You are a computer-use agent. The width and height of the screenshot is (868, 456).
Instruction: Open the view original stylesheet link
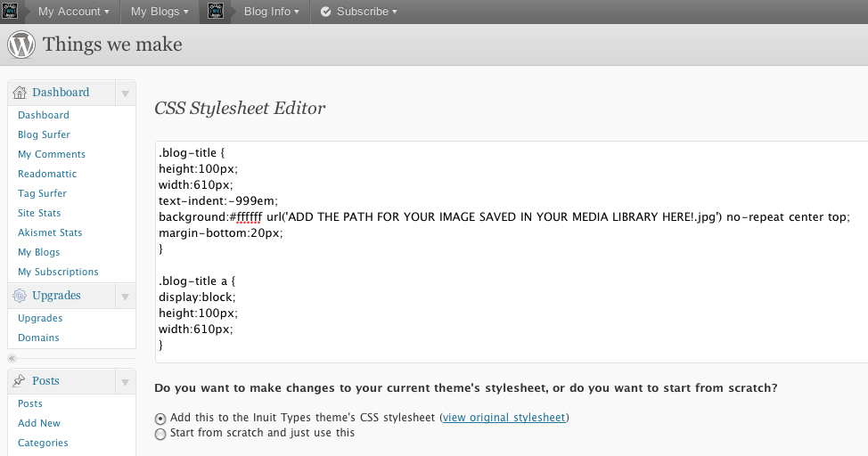coord(504,417)
